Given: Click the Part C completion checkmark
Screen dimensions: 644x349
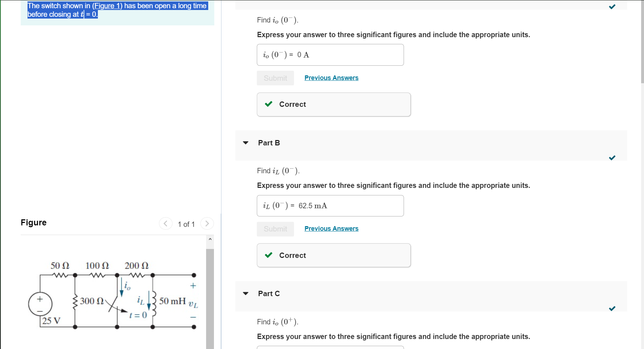Looking at the screenshot, I should coord(612,308).
